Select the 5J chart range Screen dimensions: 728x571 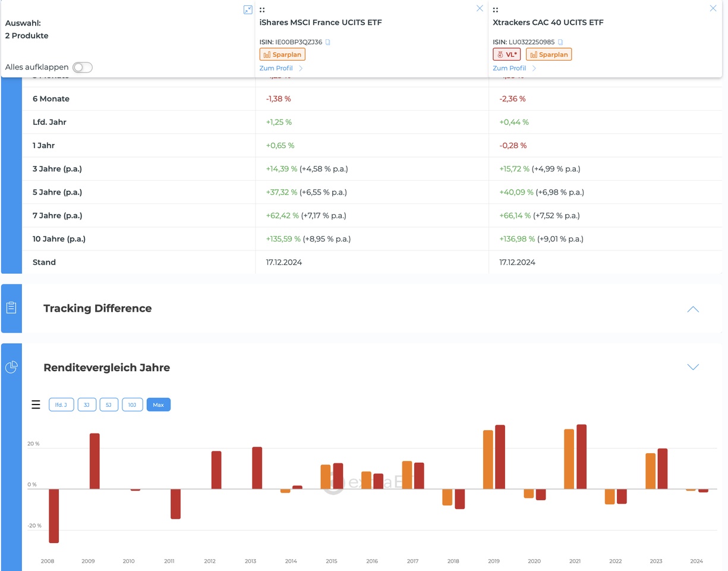point(109,405)
